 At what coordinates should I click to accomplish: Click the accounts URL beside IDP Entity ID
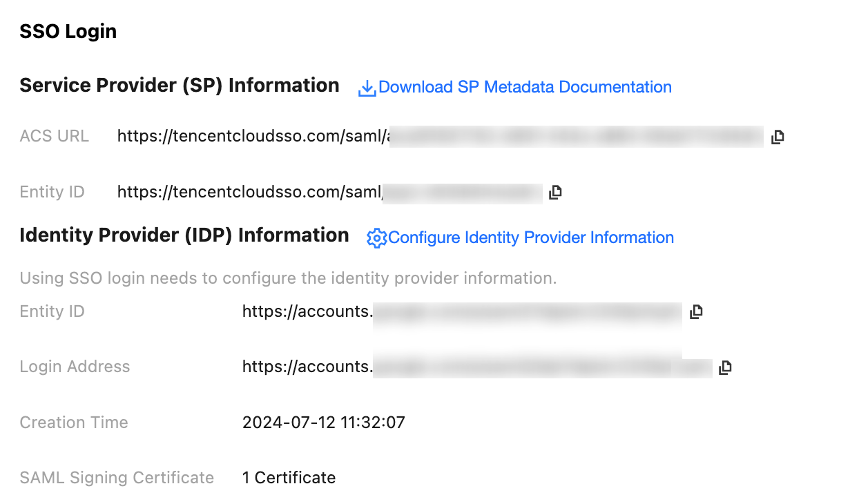(x=307, y=311)
